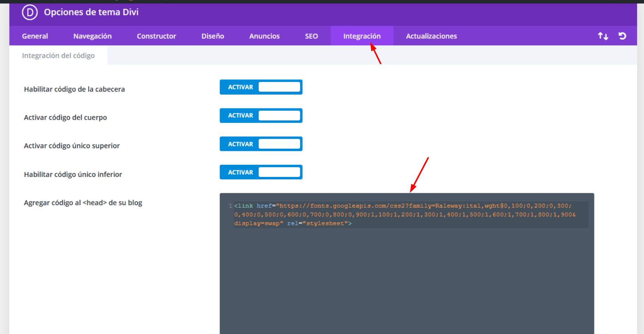This screenshot has height=334, width=644.
Task: Select the Anuncios tab
Action: click(x=265, y=36)
